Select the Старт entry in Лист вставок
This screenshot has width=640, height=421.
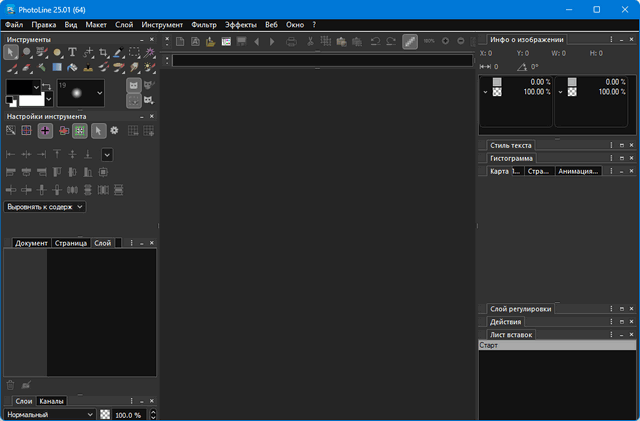(557, 345)
